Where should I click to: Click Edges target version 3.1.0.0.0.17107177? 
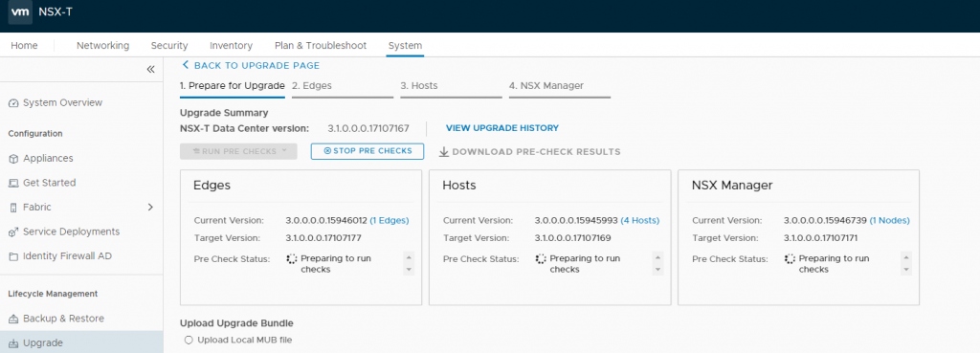[x=323, y=238]
